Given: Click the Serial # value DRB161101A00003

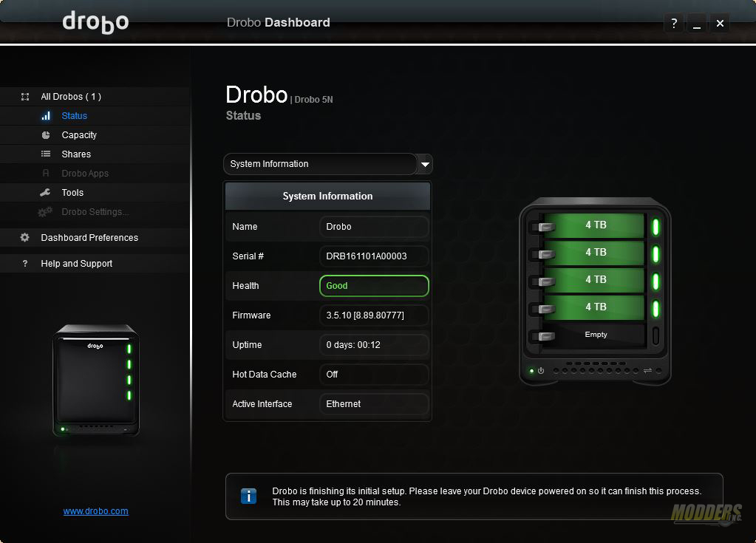Looking at the screenshot, I should coord(374,256).
